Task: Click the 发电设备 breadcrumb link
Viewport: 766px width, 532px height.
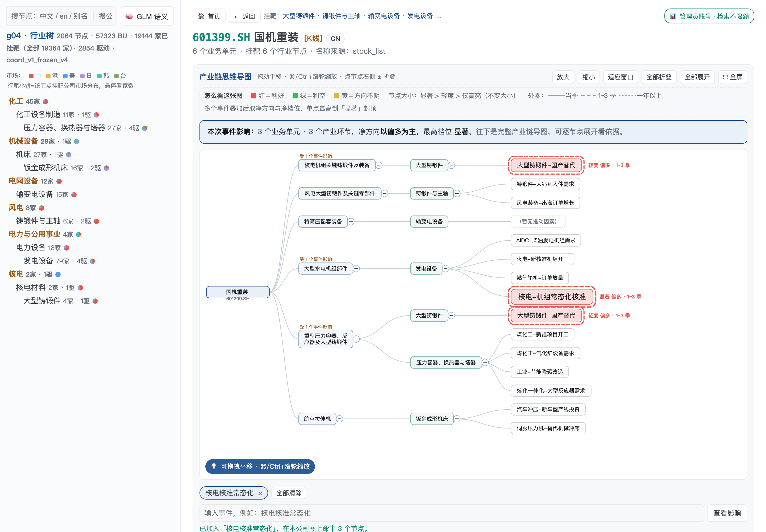Action: 420,16
